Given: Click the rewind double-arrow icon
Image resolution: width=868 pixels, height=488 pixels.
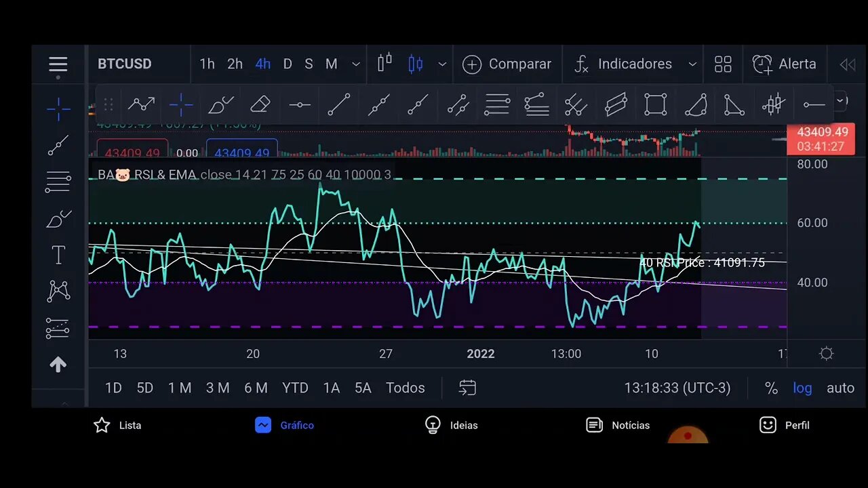Looking at the screenshot, I should click(847, 64).
